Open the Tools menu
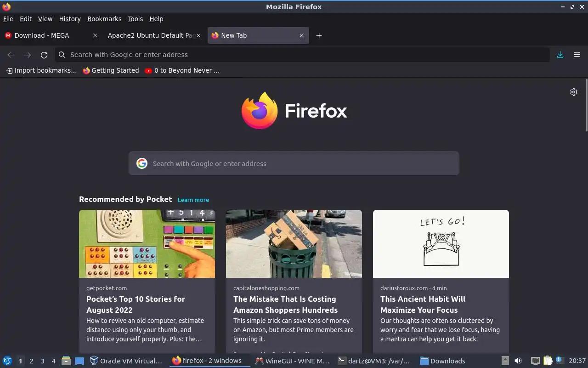588x368 pixels. (136, 19)
